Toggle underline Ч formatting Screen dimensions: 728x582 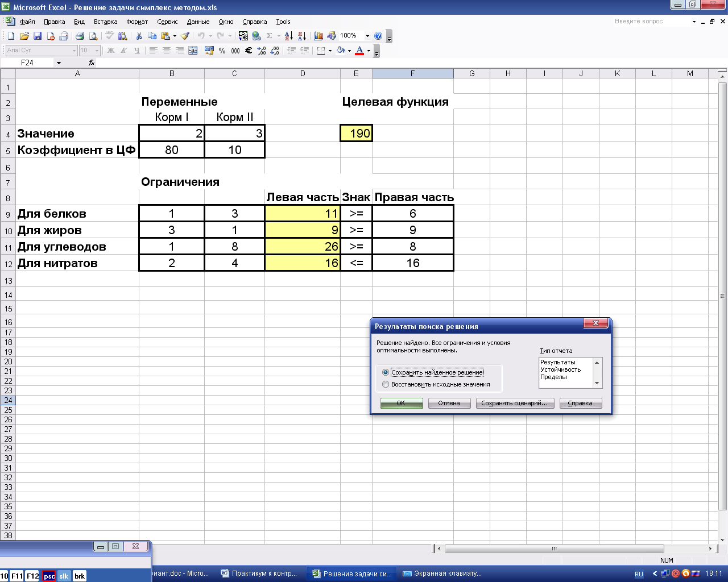[137, 51]
